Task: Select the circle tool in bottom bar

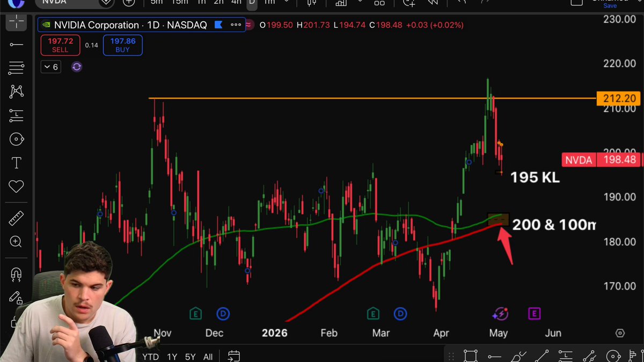Action: (613, 356)
